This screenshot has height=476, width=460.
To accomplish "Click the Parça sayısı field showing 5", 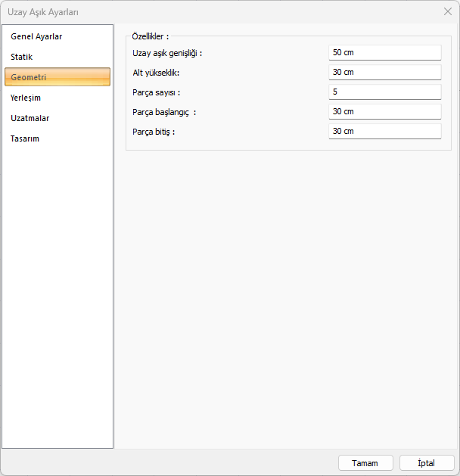I will click(384, 92).
